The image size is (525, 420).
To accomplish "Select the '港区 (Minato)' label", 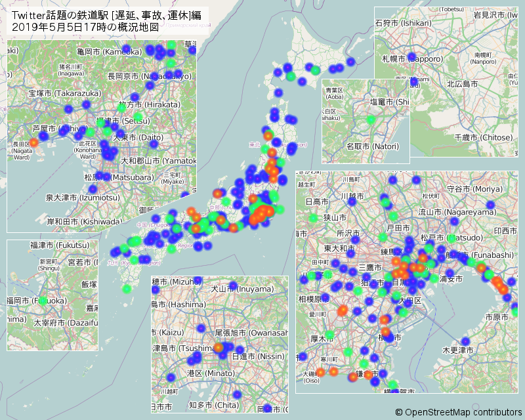I will coord(211,373).
